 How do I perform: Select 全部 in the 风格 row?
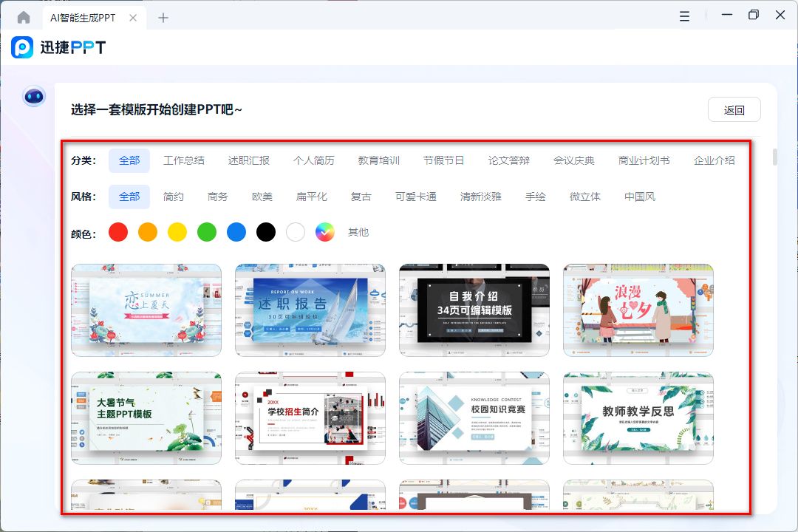129,197
